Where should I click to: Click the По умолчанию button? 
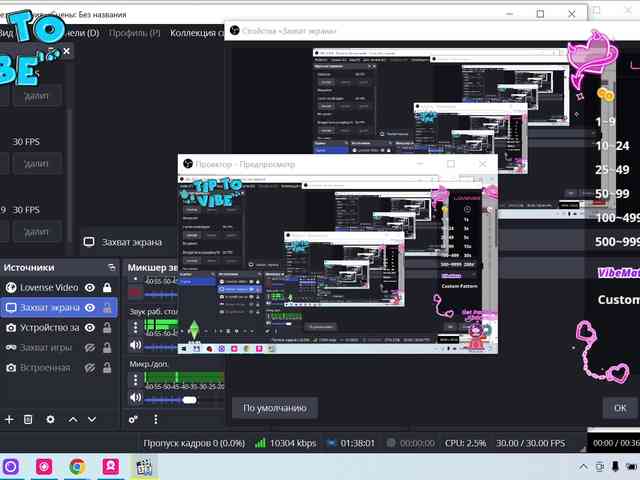[x=274, y=408]
